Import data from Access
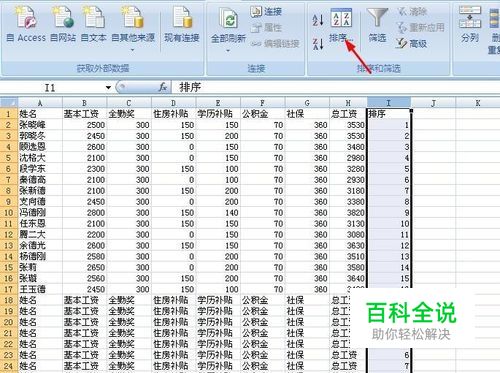Viewport: 500px width, 373px height. [26, 25]
